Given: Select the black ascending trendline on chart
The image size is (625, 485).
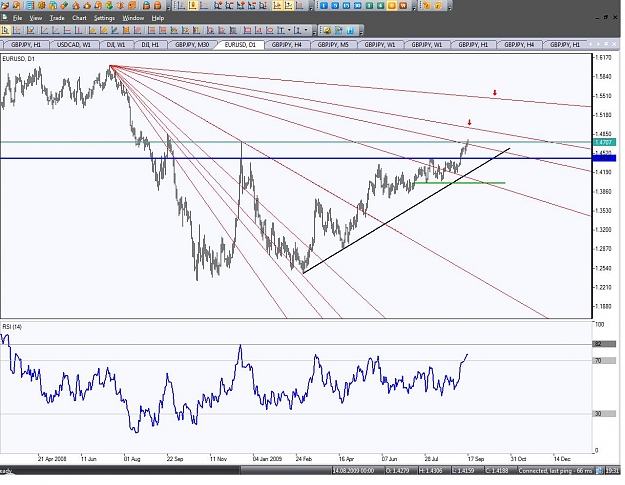Looking at the screenshot, I should [407, 211].
